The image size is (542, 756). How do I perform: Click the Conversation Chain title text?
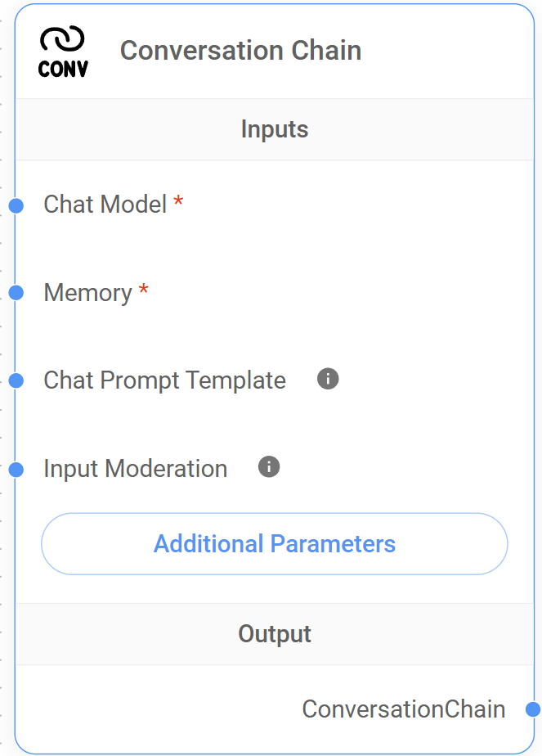click(x=241, y=50)
